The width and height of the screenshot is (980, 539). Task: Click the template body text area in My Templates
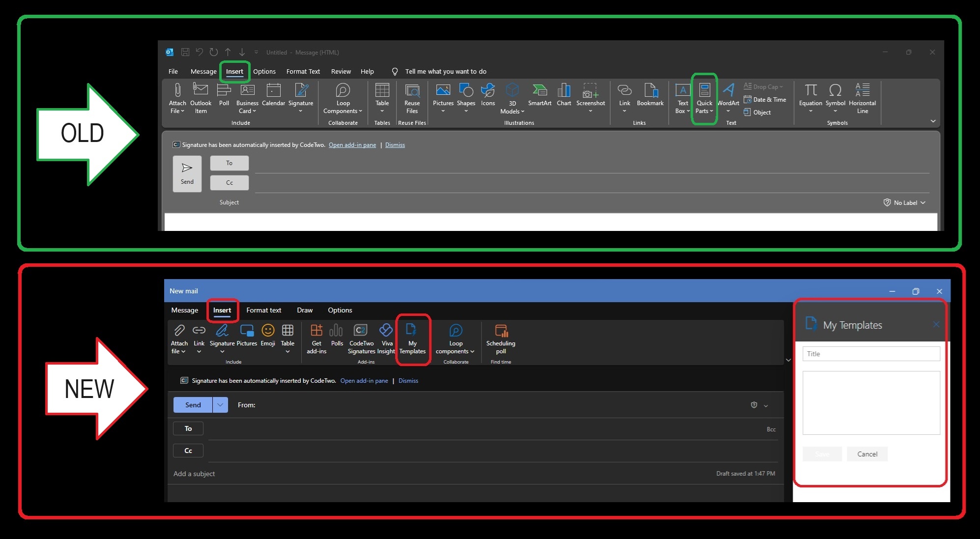pos(871,403)
